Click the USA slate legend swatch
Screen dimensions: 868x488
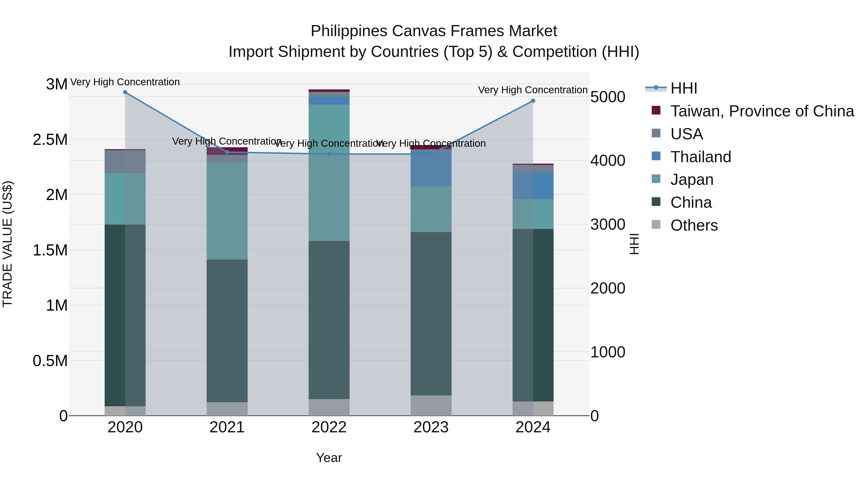pos(656,133)
